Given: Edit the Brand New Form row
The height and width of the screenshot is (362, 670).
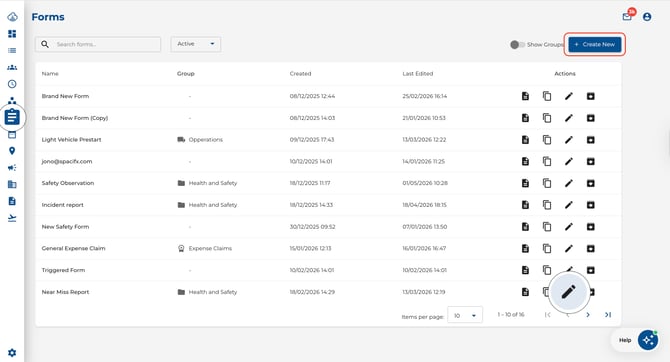Looking at the screenshot, I should [x=568, y=96].
